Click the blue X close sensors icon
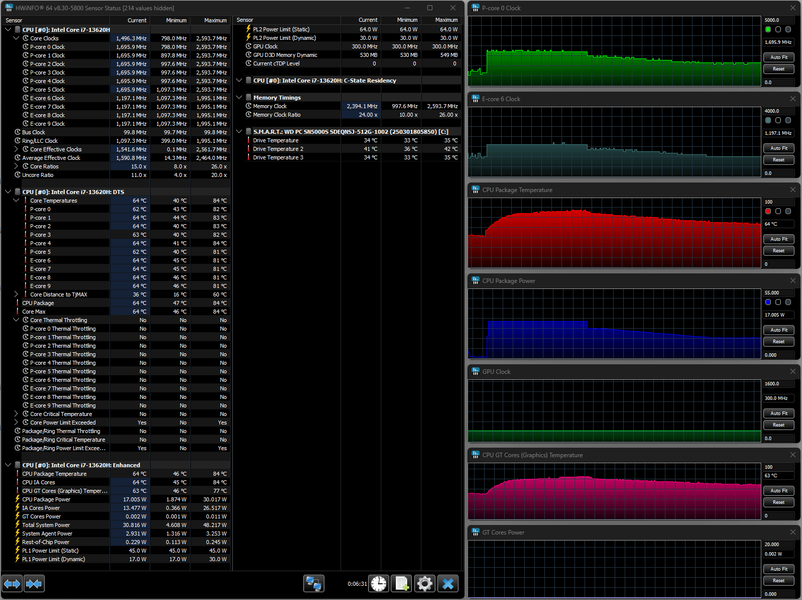 click(448, 583)
